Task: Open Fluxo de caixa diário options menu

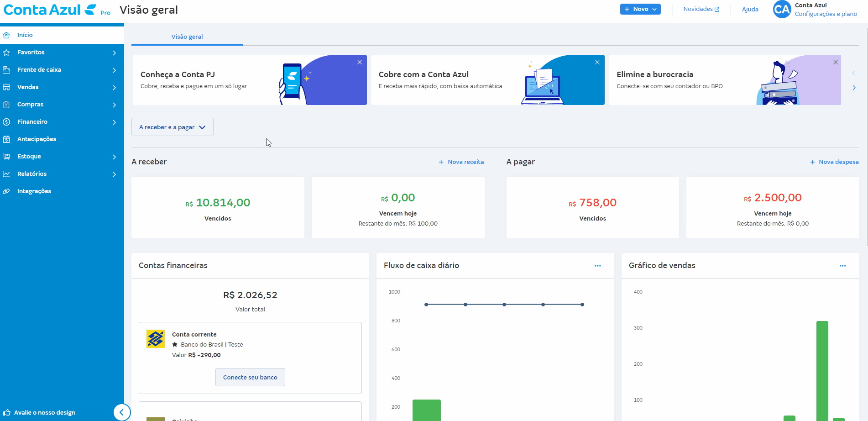Action: tap(598, 266)
